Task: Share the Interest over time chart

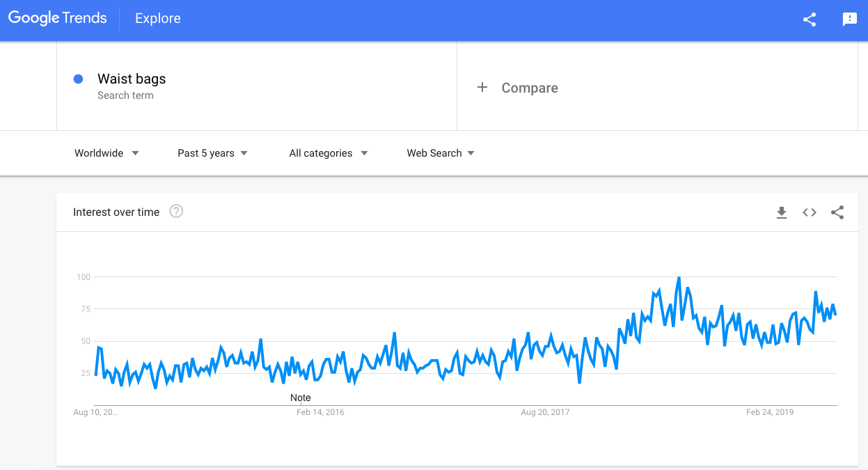Action: click(837, 212)
